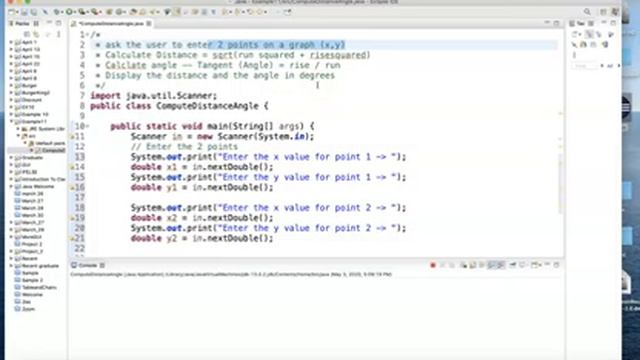640x360 pixels.
Task: Clear the Console output icon
Action: click(464, 265)
